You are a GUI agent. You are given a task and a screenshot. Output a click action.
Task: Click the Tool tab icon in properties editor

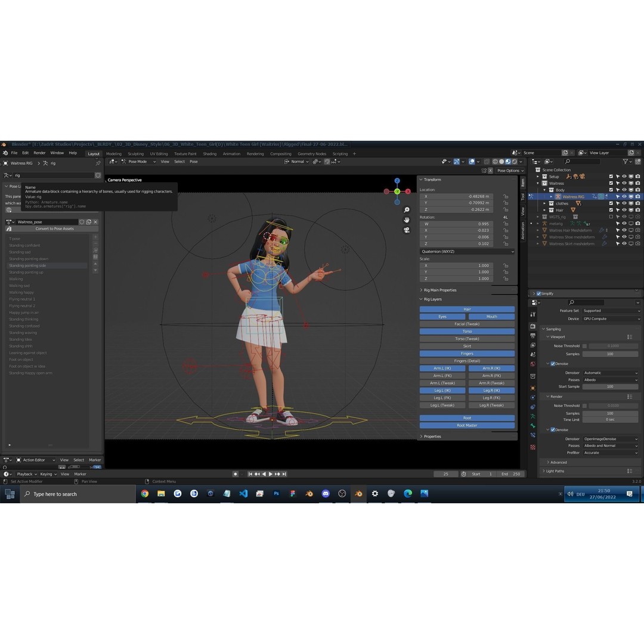click(532, 314)
